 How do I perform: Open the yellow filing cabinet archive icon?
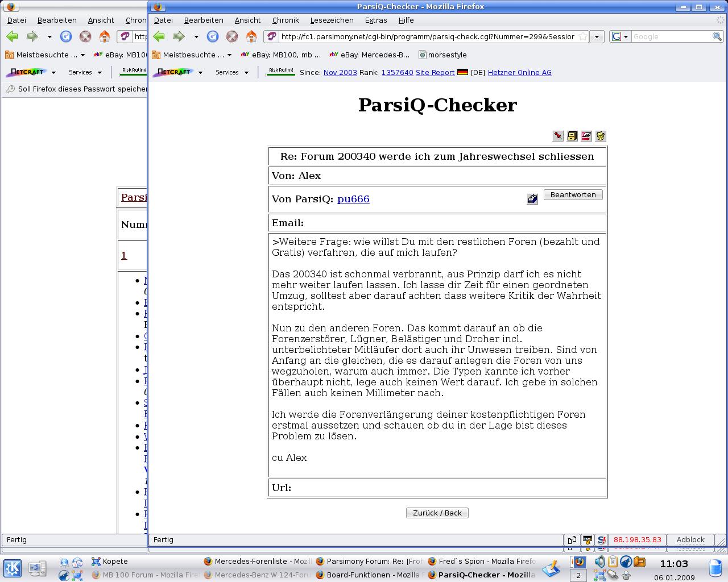572,136
